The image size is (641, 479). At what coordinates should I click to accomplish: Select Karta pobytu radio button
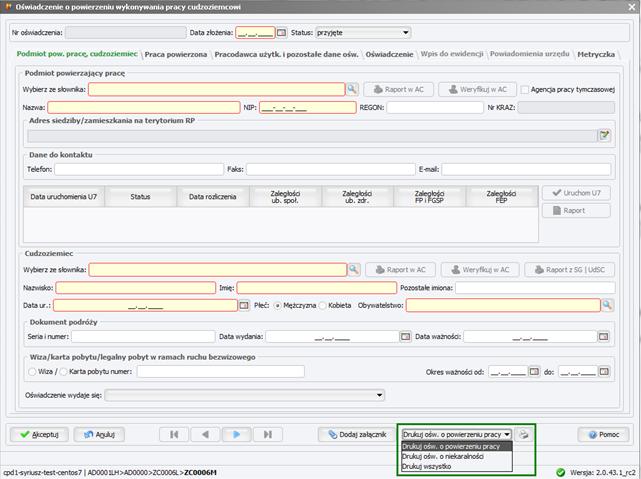pyautogui.click(x=63, y=372)
